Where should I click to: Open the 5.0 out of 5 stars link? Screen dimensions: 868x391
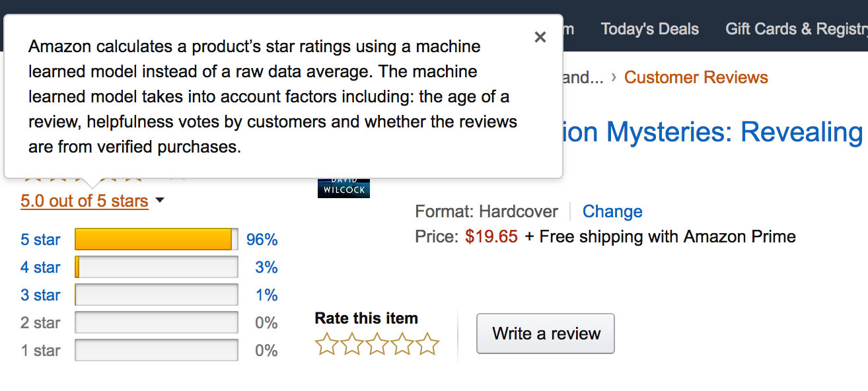tap(85, 201)
